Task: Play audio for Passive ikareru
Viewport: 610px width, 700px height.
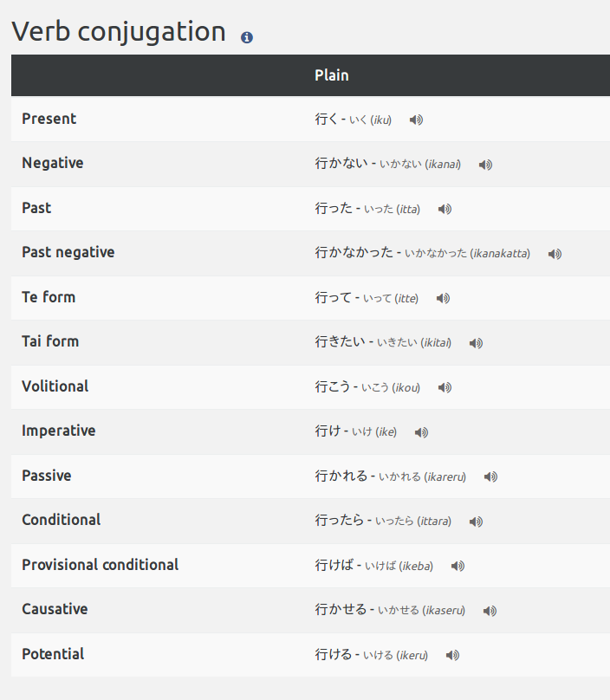Action: 490,476
